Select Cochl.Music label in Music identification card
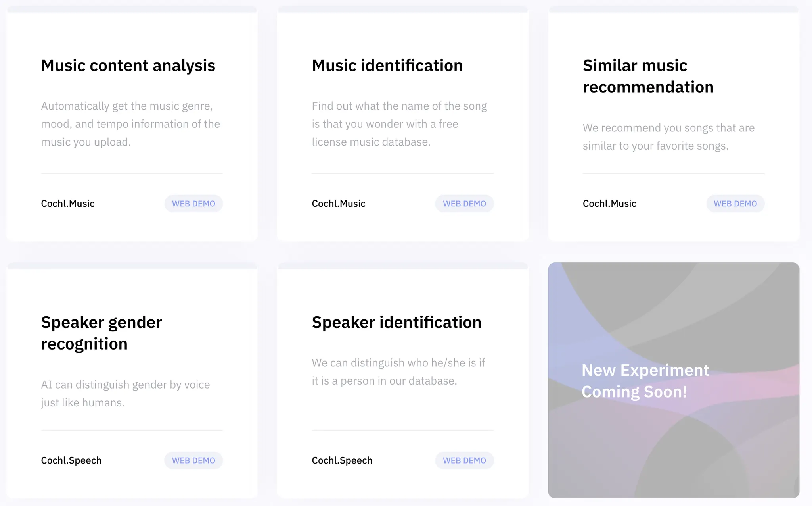 [x=339, y=204]
